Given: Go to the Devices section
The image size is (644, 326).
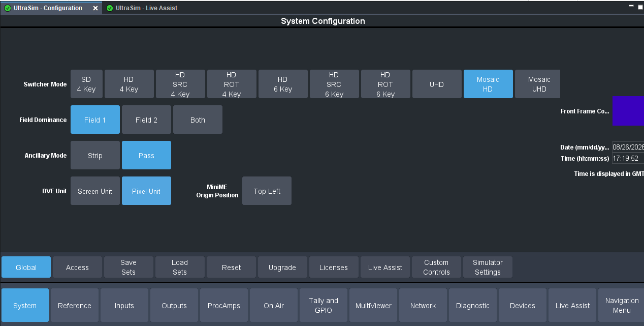Looking at the screenshot, I should coord(523,305).
